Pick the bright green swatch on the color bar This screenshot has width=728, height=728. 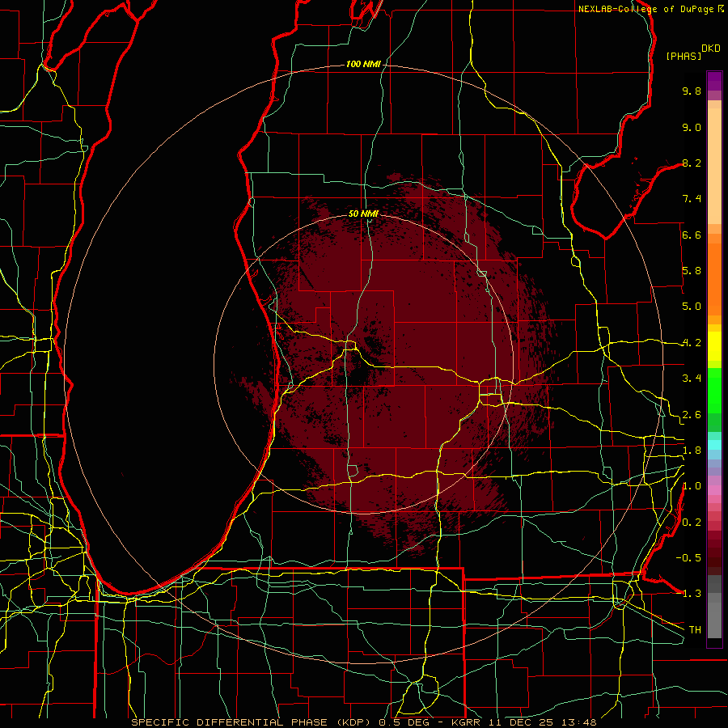click(x=714, y=390)
